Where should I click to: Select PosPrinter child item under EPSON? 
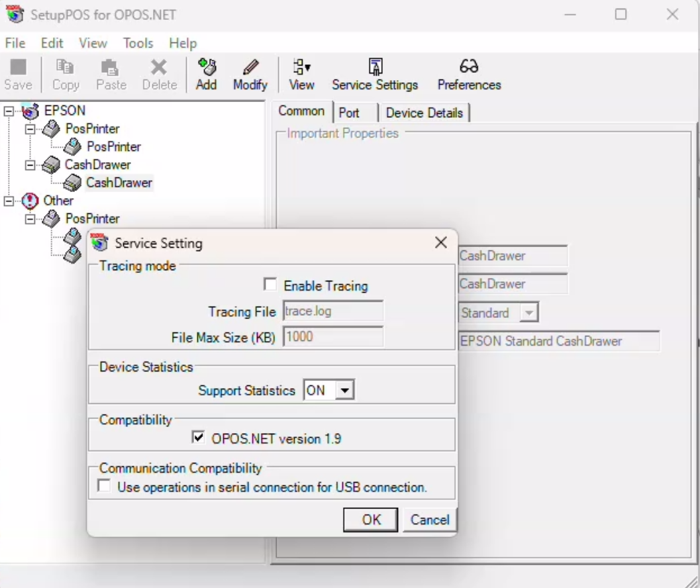coord(114,146)
